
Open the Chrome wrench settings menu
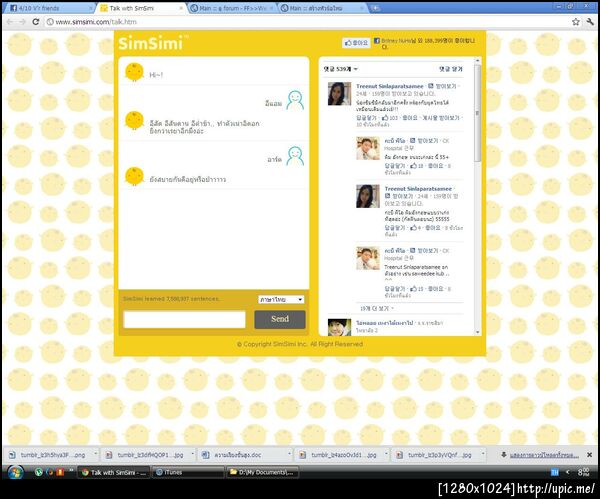pos(590,22)
